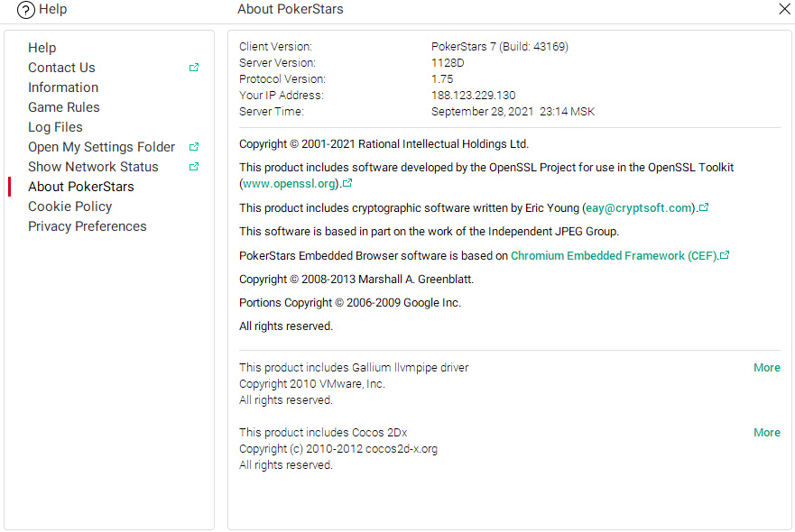Image resolution: width=795 pixels, height=532 pixels.
Task: Click external link icon beside Show Network Status
Action: point(194,167)
